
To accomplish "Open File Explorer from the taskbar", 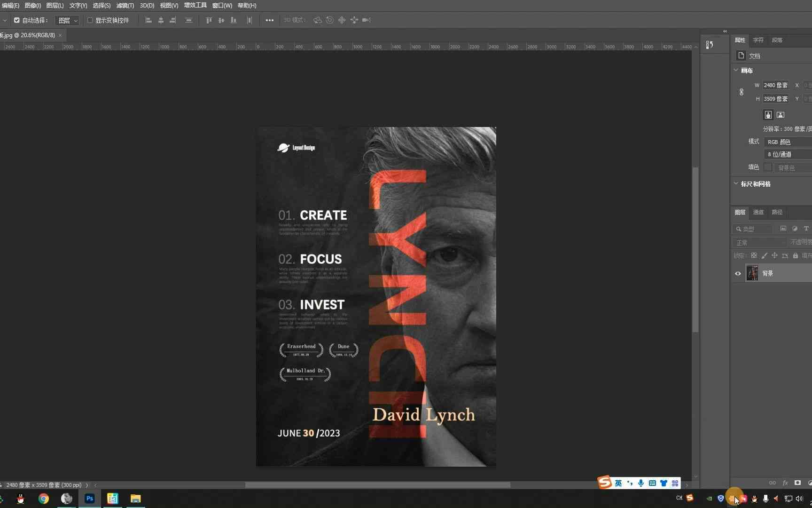I will 135,499.
